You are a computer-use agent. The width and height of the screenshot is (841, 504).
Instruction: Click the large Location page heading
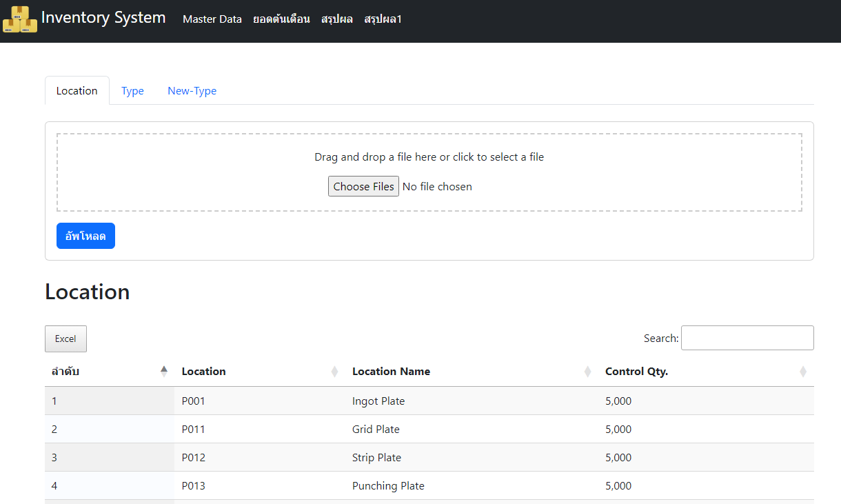(88, 292)
